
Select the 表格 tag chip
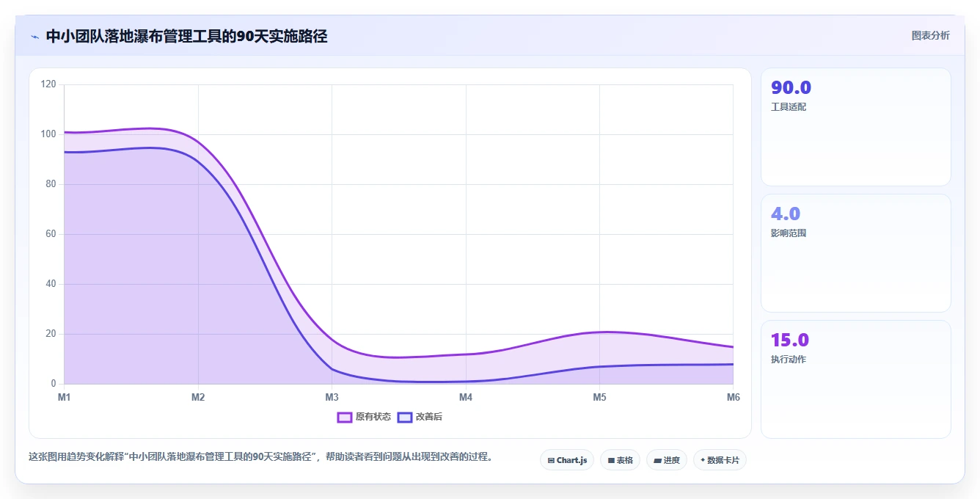(x=620, y=460)
